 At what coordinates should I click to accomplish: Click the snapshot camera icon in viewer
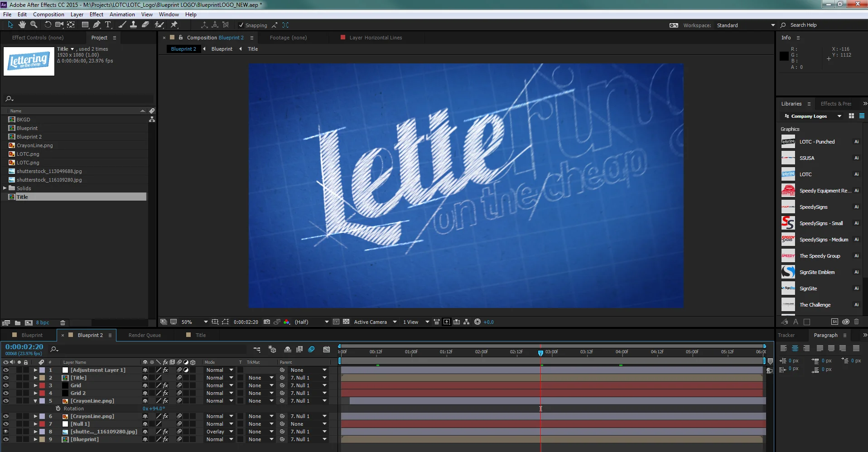pyautogui.click(x=267, y=322)
